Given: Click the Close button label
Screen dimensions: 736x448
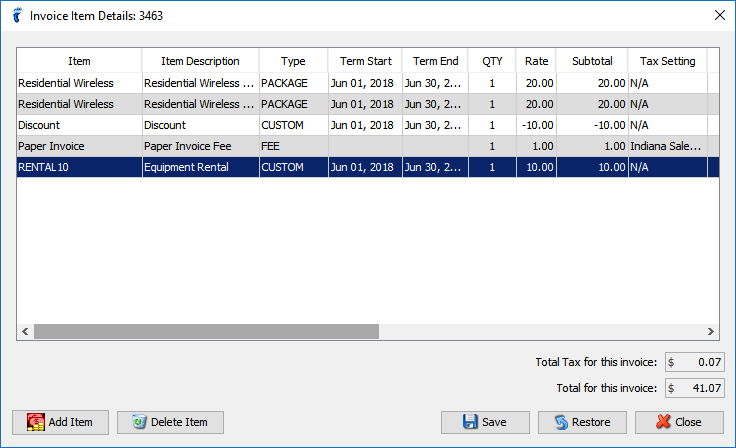Looking at the screenshot, I should point(688,422).
